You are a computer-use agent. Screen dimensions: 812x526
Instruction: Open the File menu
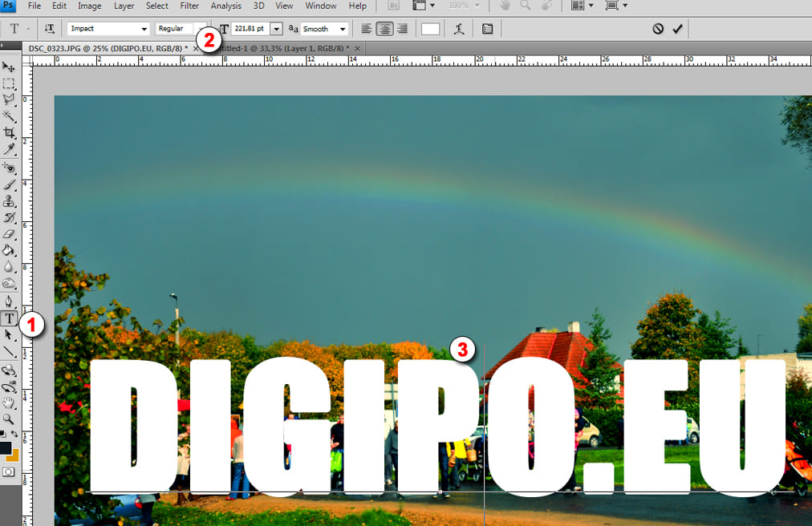point(35,6)
